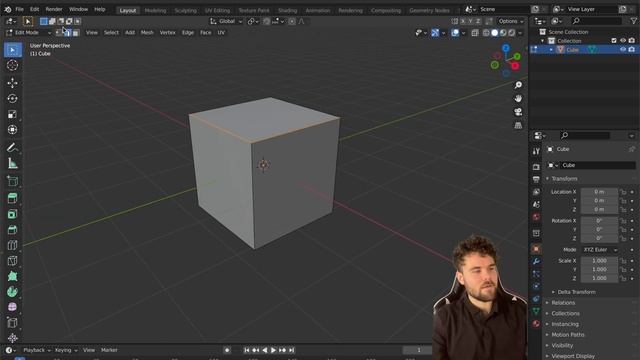
Task: Select the Knife tool
Action: (13, 260)
